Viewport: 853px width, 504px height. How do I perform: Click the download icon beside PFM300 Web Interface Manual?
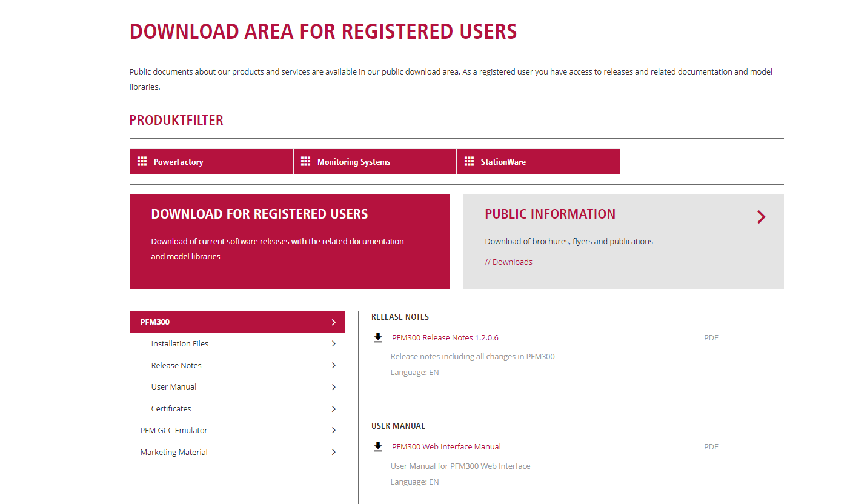[378, 446]
